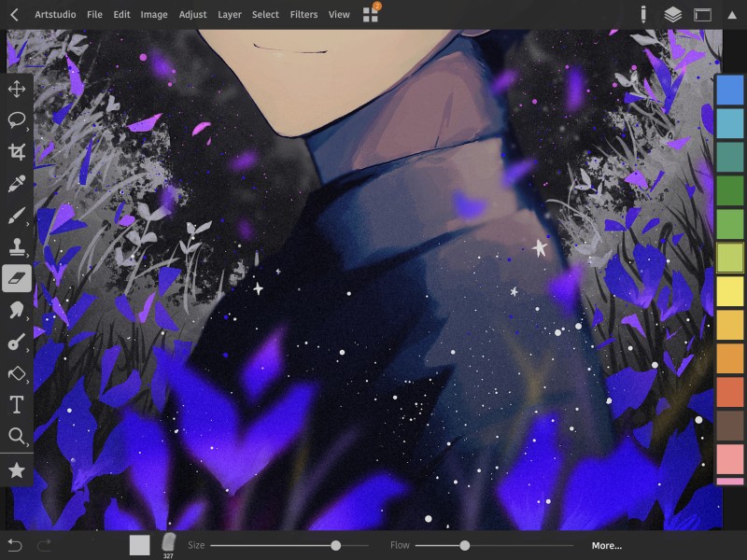The image size is (747, 560).
Task: Open the Image menu
Action: [154, 15]
